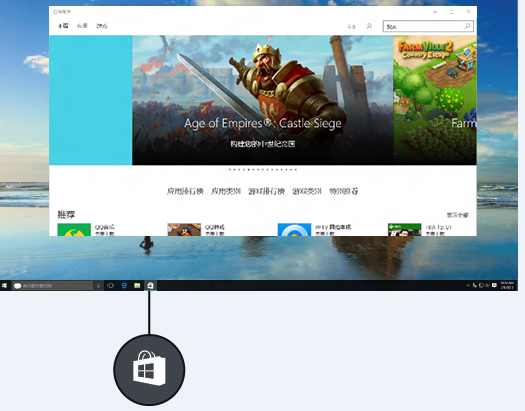This screenshot has height=411, width=525.
Task: Select the highlighted carousel page dot
Action: pos(248,169)
